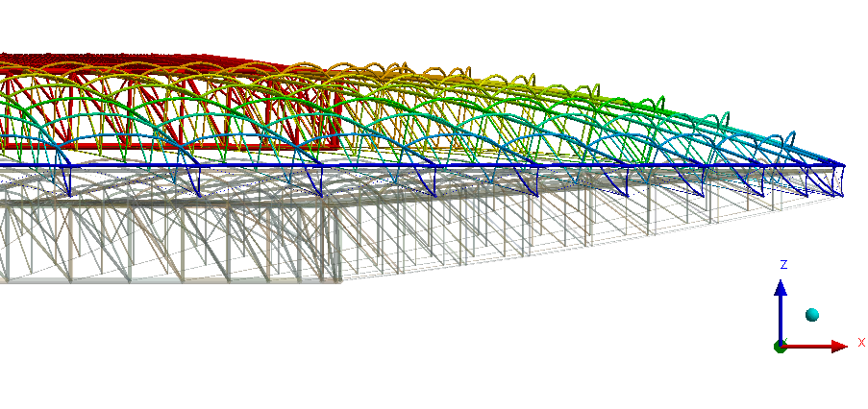Click the "Z" axis label
The width and height of the screenshot is (868, 409).
pyautogui.click(x=783, y=265)
